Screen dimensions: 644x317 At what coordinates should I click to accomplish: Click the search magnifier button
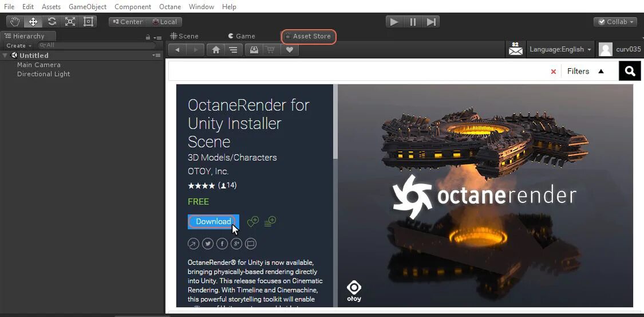coord(630,71)
